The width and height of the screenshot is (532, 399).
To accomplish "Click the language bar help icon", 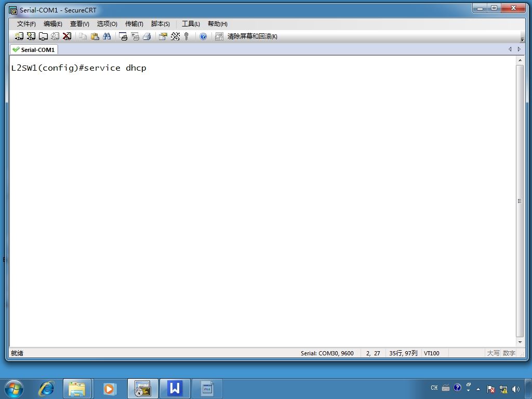I will [457, 388].
